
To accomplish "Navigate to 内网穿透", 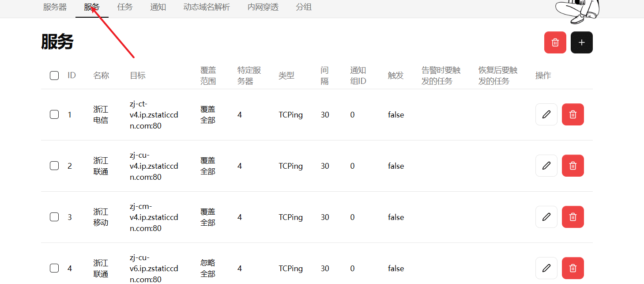I will pos(263,7).
